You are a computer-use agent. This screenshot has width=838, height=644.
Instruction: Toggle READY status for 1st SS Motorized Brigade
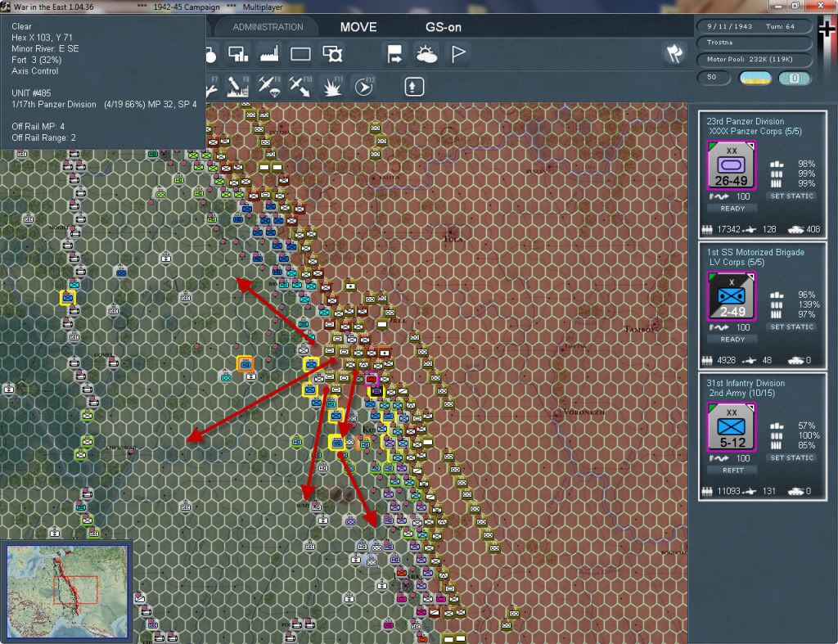(x=732, y=340)
